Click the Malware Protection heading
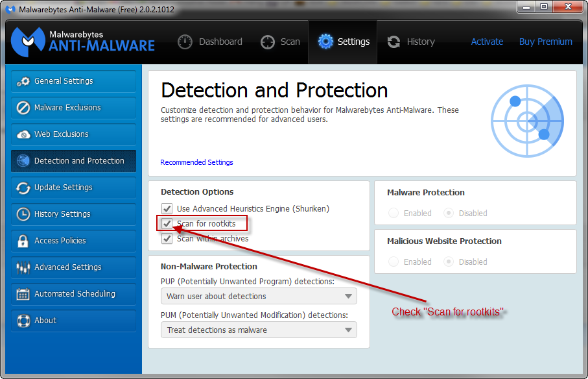Screen dimensions: 588x379 tap(426, 193)
